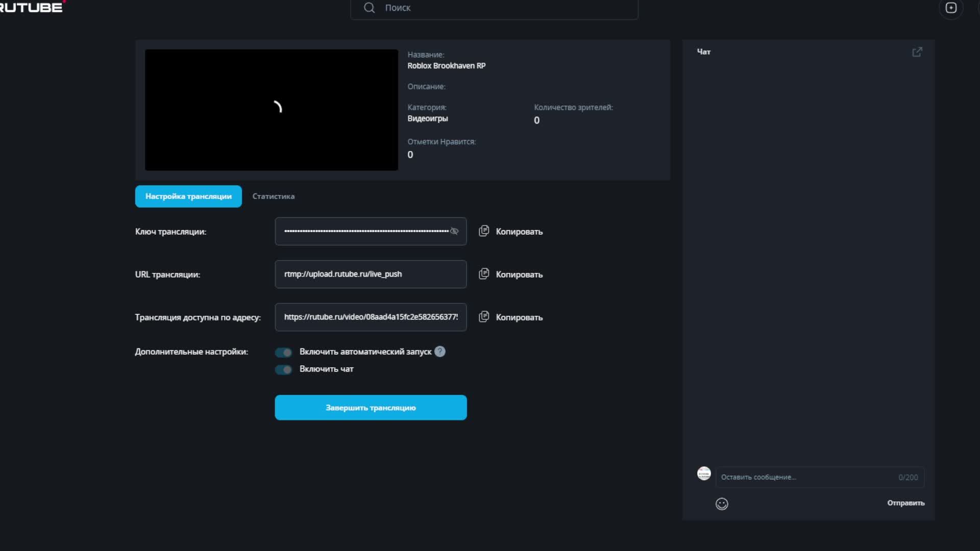980x551 pixels.
Task: Click the user avatar in the chat
Action: (703, 473)
